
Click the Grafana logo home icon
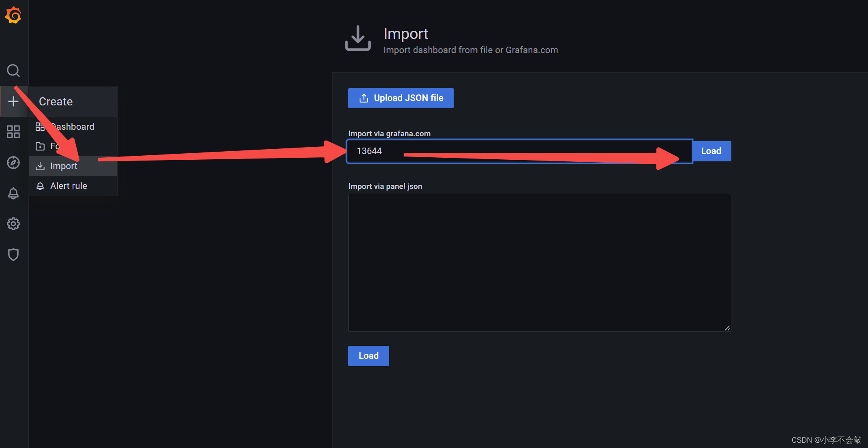13,15
